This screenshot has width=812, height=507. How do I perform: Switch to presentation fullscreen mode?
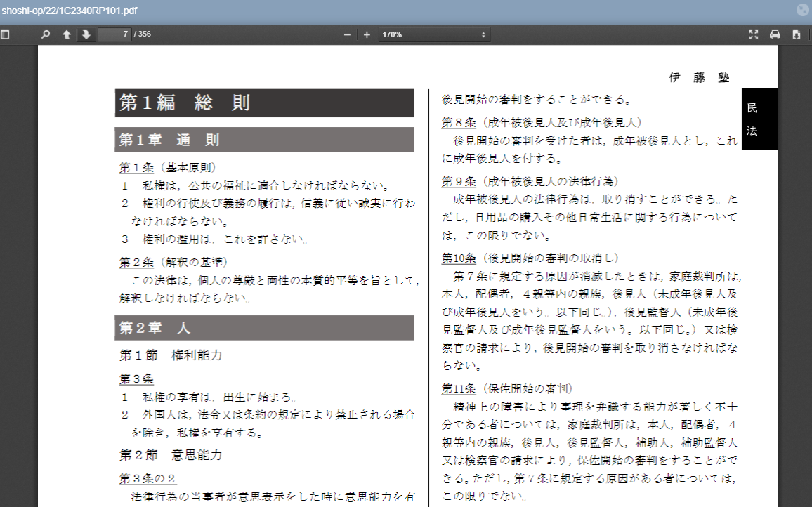754,34
